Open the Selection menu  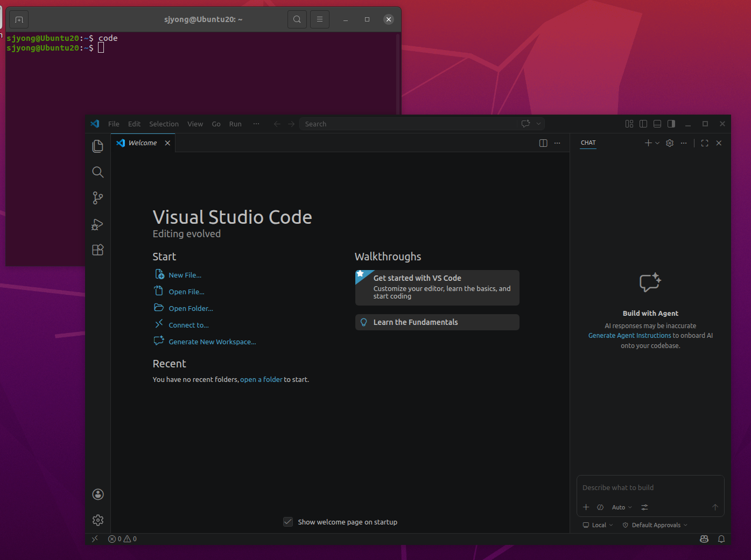(x=164, y=124)
